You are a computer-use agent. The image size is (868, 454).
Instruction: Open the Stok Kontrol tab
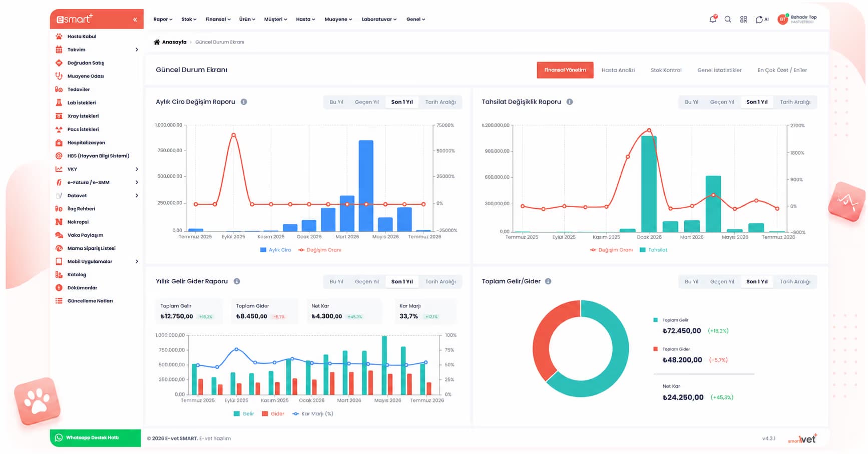666,70
